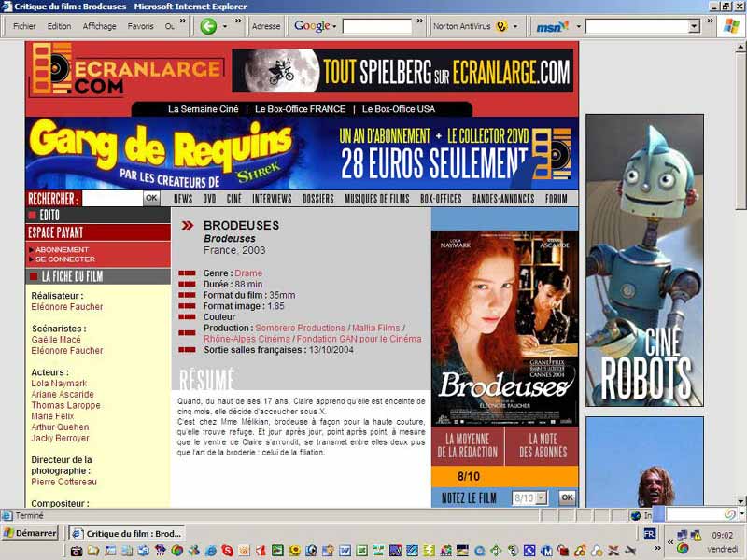This screenshot has width=747, height=560.
Task: Click the MSN butterfly logo
Action: tap(550, 26)
